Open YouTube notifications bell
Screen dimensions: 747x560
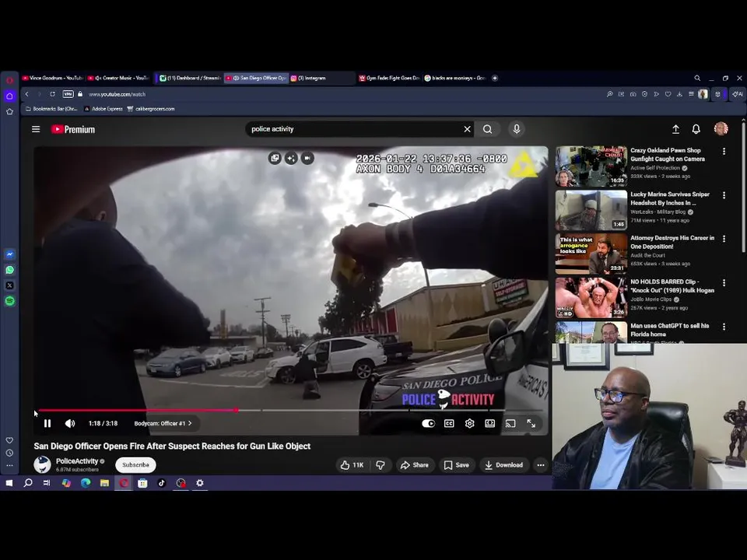click(x=696, y=129)
